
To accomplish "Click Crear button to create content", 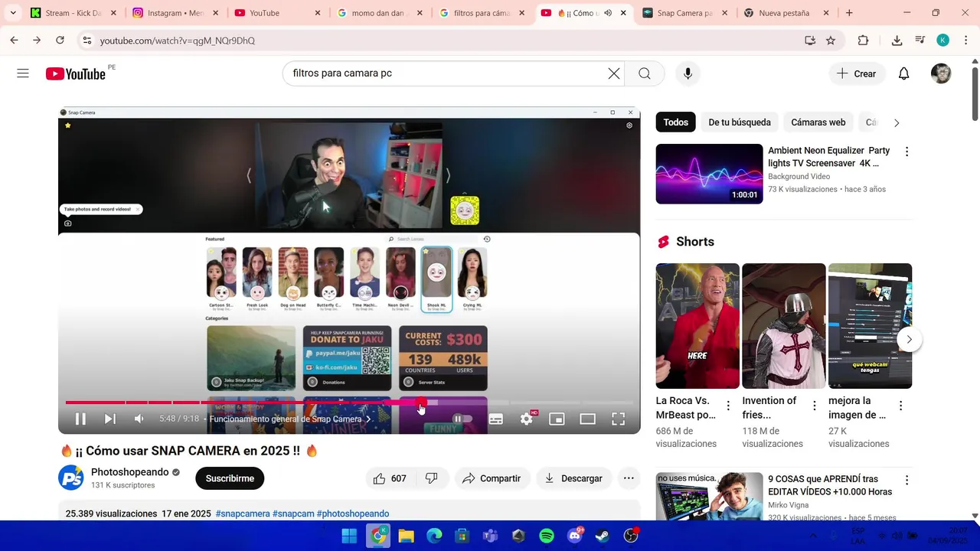I will point(856,73).
